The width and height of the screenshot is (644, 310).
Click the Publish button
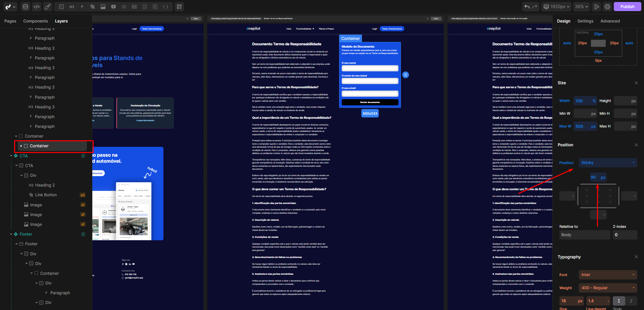point(627,7)
